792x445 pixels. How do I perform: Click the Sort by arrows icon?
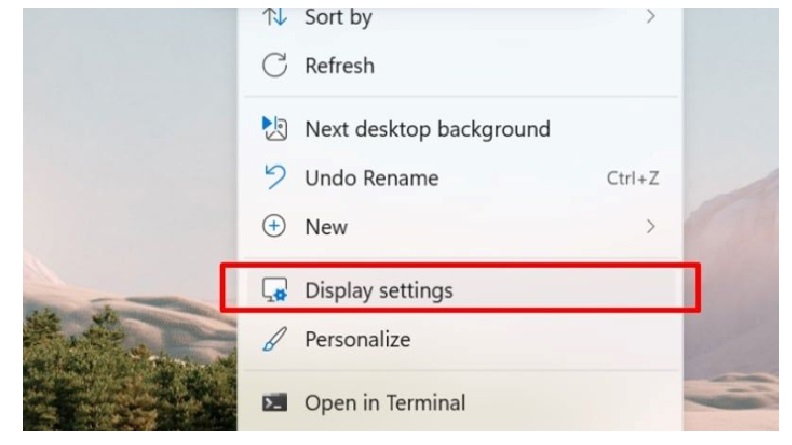273,18
